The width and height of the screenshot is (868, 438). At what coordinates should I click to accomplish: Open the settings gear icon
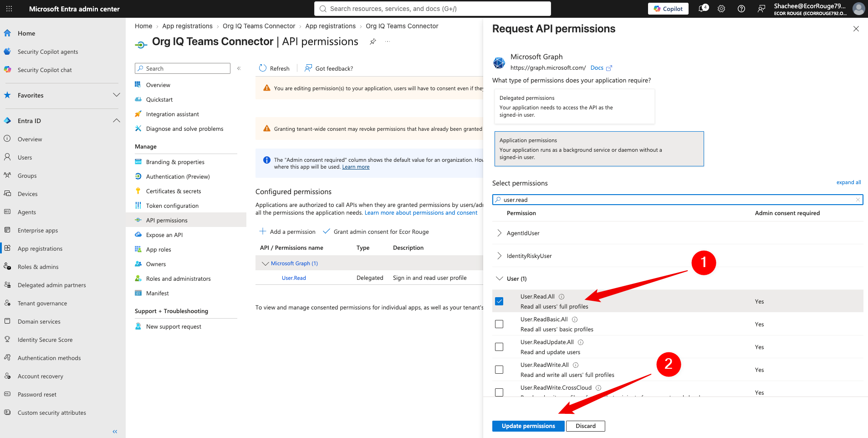tap(721, 9)
